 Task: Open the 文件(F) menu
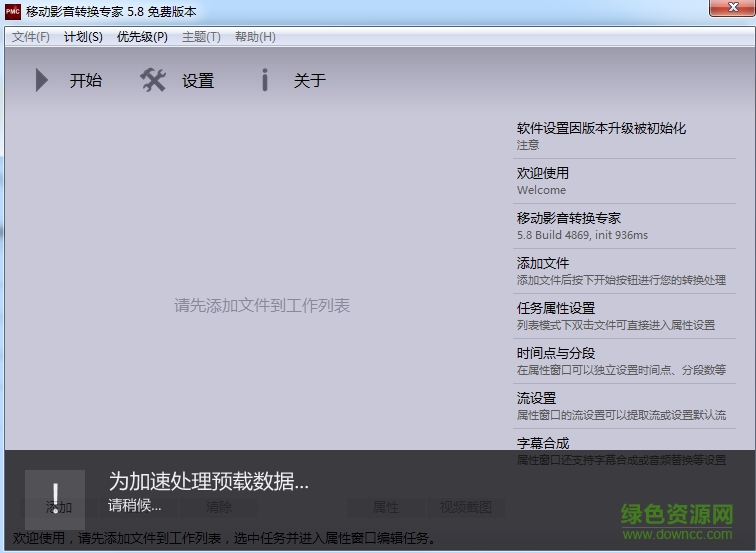(x=31, y=37)
